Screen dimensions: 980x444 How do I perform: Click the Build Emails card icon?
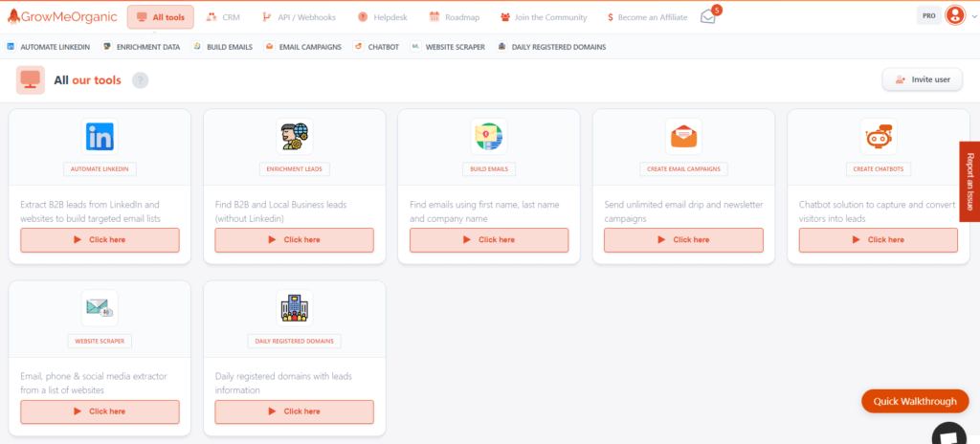[489, 136]
